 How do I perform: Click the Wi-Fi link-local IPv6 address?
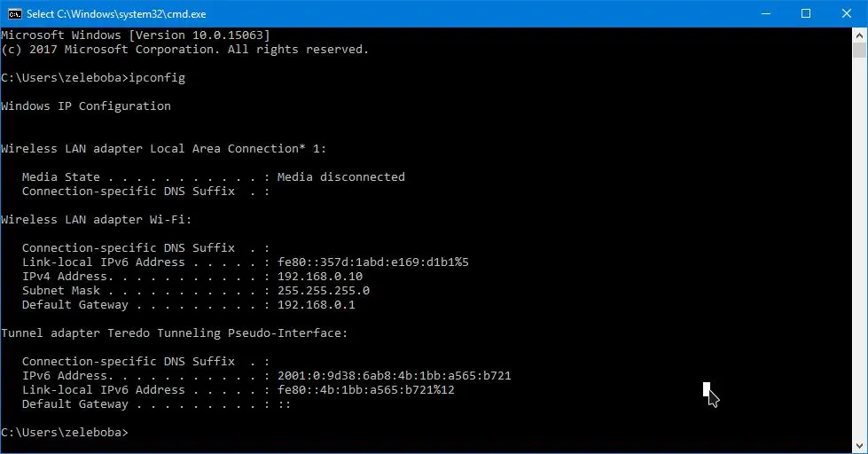(x=373, y=262)
